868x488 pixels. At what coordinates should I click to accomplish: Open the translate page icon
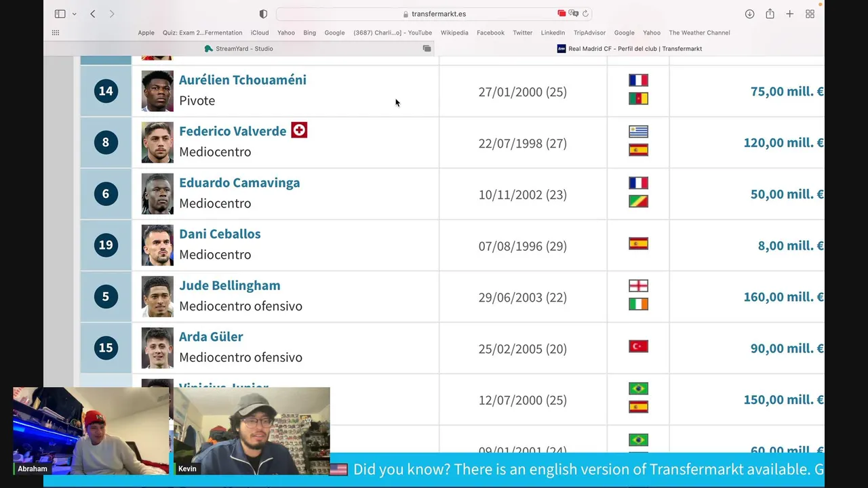tap(574, 14)
